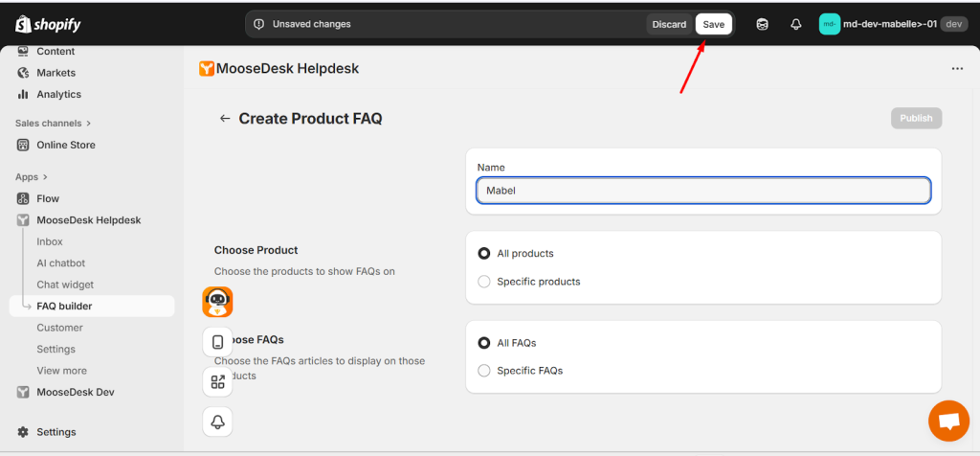Viewport: 980px width, 456px height.
Task: Choose the Specific FAQs radio option
Action: point(484,371)
